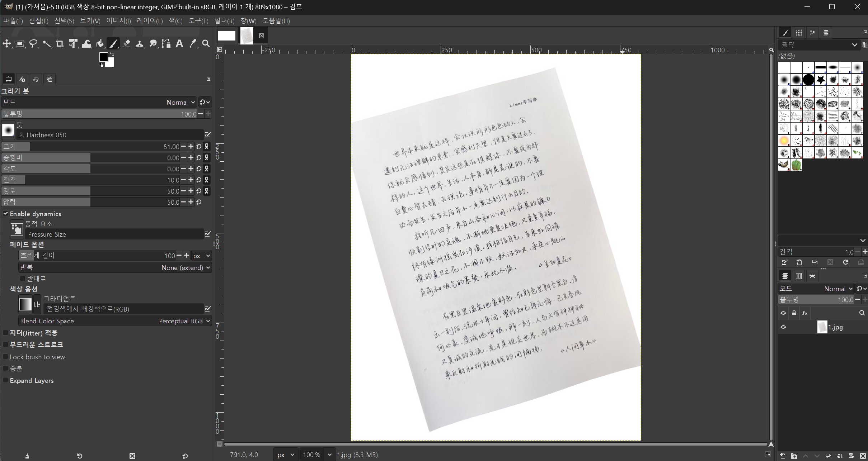Screen dimensions: 868x461
Task: Choose the Free Select lasso tool
Action: point(33,44)
